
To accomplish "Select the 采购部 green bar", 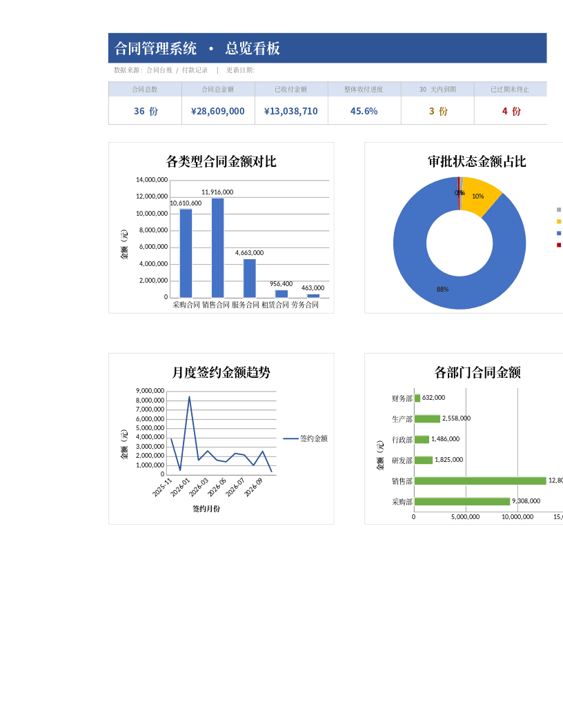I will 462,501.
